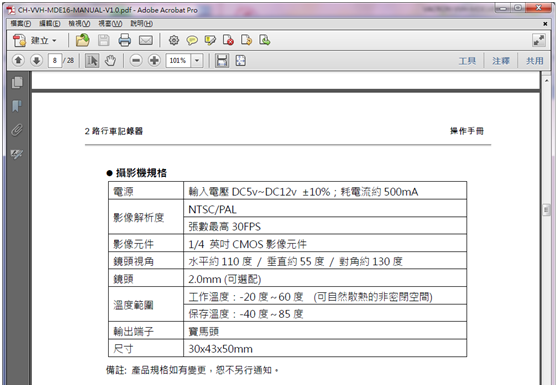Open the Comment pane
558x387 pixels.
point(501,61)
